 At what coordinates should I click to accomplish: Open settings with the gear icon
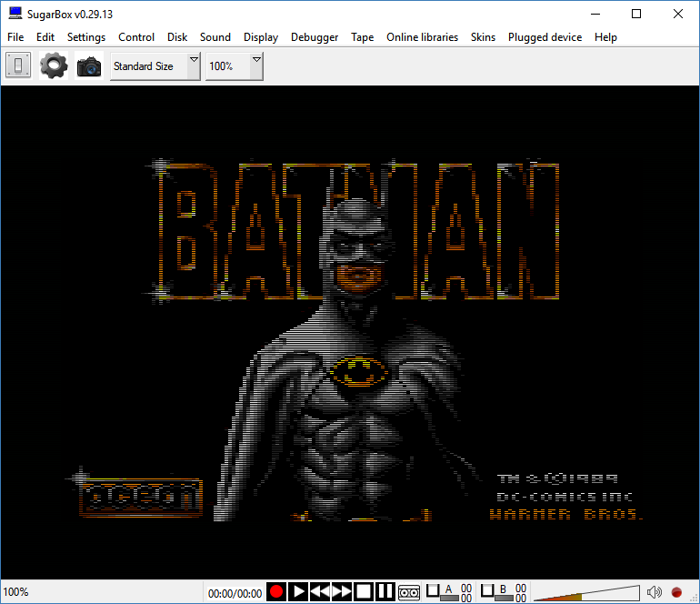(x=54, y=65)
